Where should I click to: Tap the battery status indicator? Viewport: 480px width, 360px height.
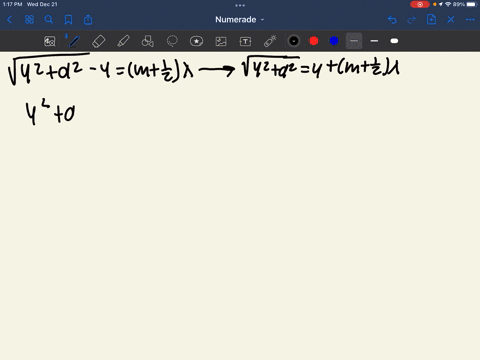[x=472, y=4]
